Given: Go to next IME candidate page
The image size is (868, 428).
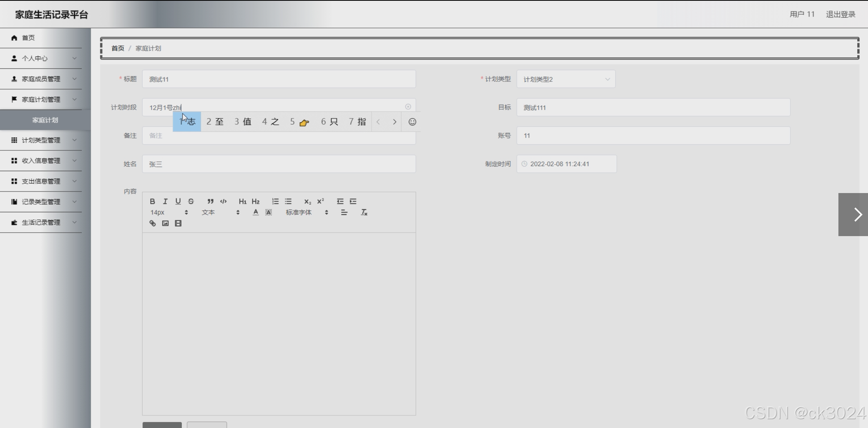Looking at the screenshot, I should click(x=394, y=122).
